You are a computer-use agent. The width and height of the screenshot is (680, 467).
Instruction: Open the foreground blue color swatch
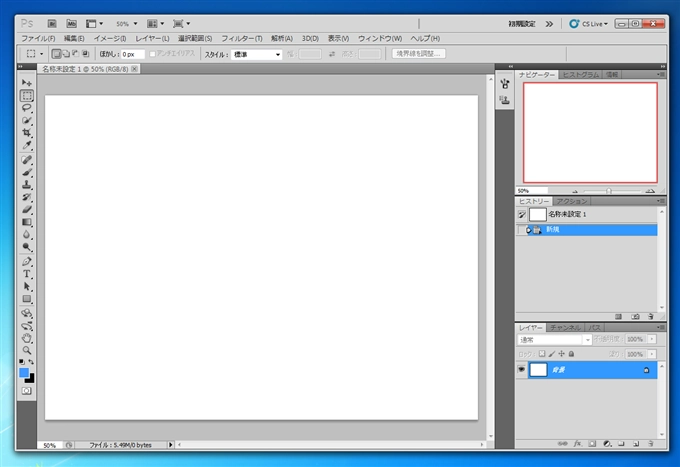24,372
